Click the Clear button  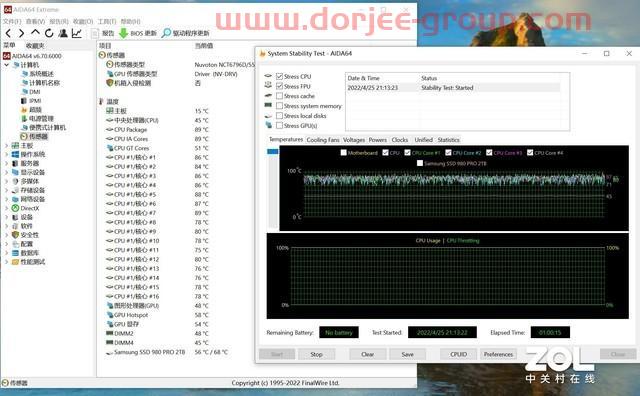[367, 354]
